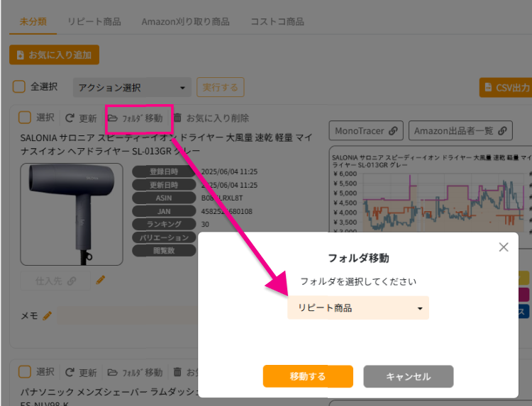The image size is (532, 406).
Task: Open the MonoTracer link
Action: [x=366, y=131]
